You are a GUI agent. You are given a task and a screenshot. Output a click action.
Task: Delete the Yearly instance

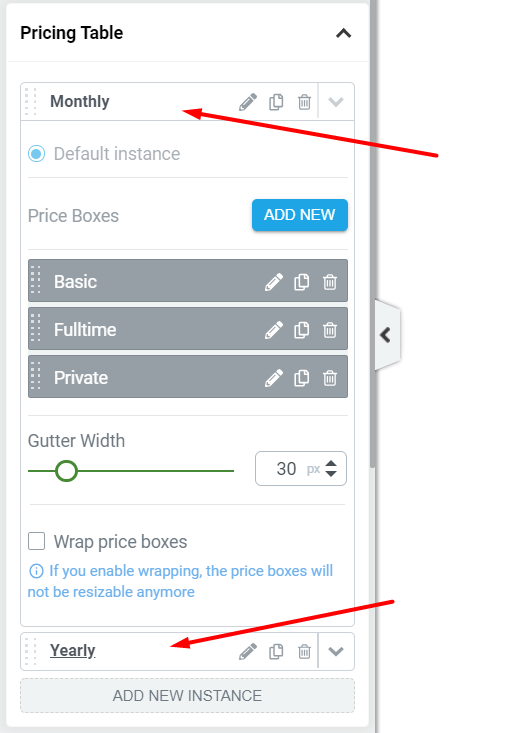pos(304,651)
